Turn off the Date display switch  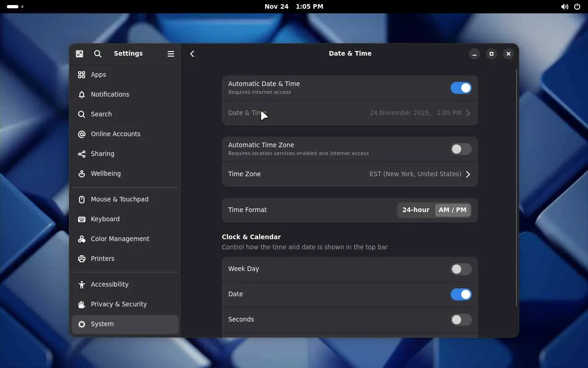click(461, 294)
